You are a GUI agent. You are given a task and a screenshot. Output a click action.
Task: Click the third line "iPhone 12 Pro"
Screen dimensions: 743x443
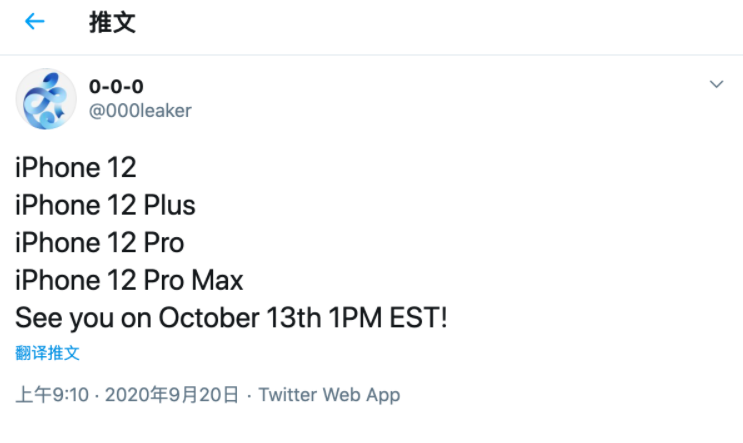pos(100,243)
